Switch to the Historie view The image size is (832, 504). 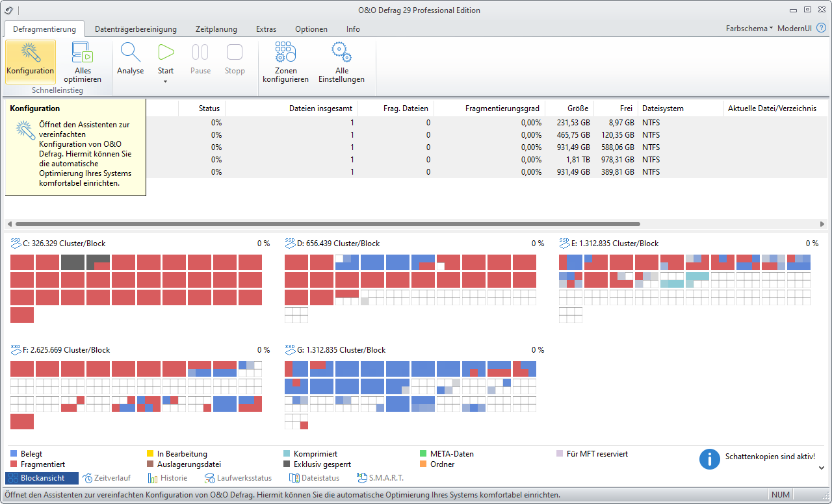click(x=168, y=478)
